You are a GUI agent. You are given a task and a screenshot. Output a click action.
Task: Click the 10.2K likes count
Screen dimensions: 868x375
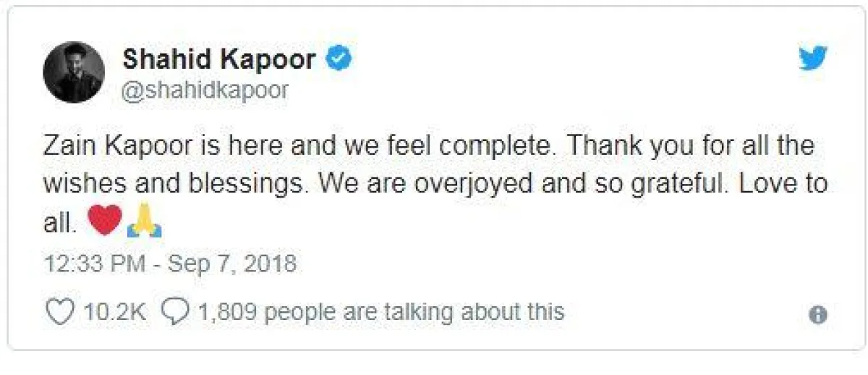[115, 312]
